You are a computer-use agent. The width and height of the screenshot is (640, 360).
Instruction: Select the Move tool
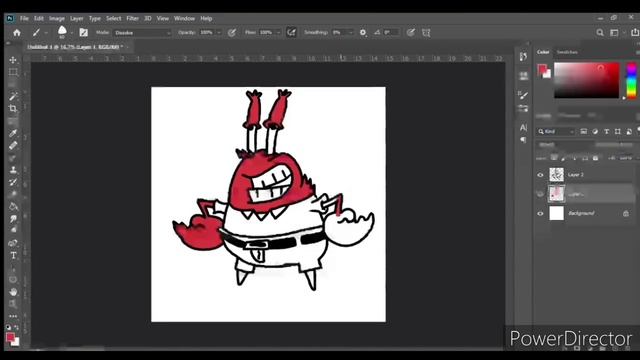click(x=13, y=60)
